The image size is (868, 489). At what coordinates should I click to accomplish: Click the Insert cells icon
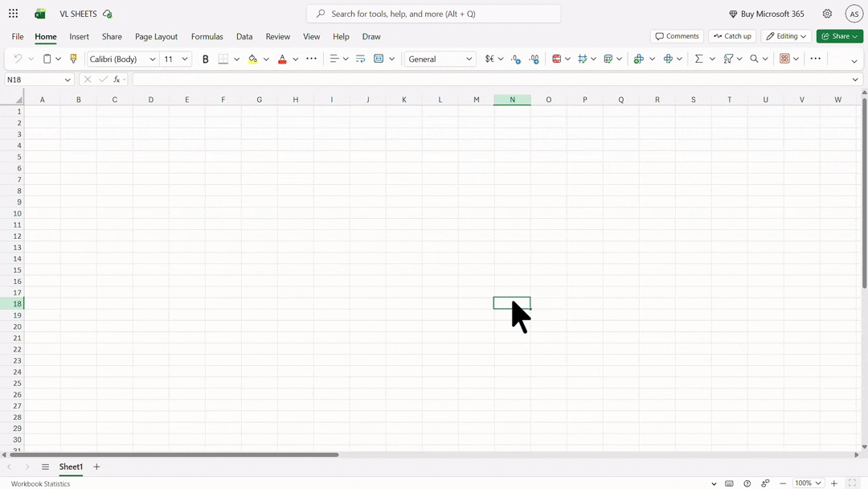(x=638, y=59)
